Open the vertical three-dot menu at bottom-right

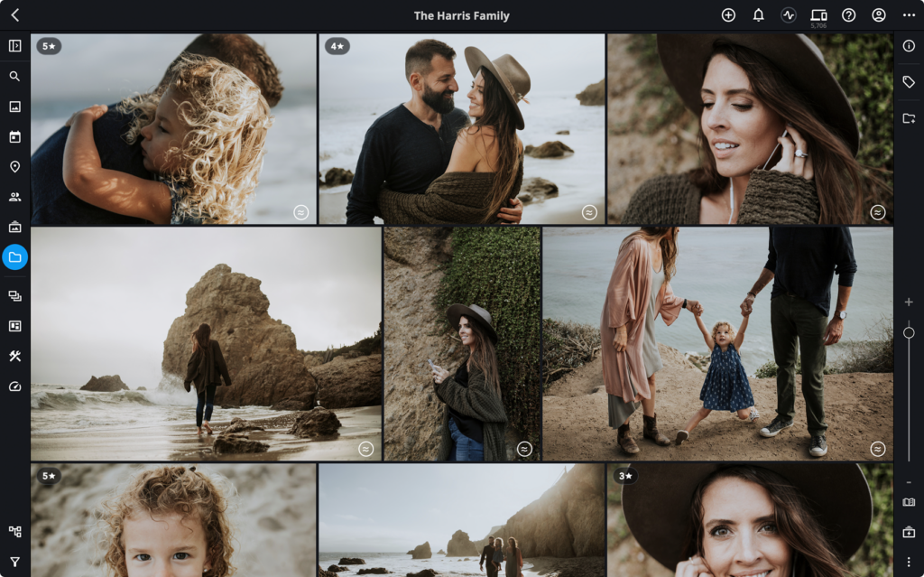pos(909,563)
